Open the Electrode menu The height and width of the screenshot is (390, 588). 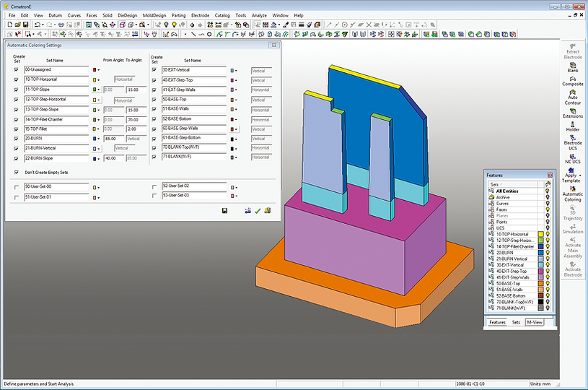click(x=201, y=15)
